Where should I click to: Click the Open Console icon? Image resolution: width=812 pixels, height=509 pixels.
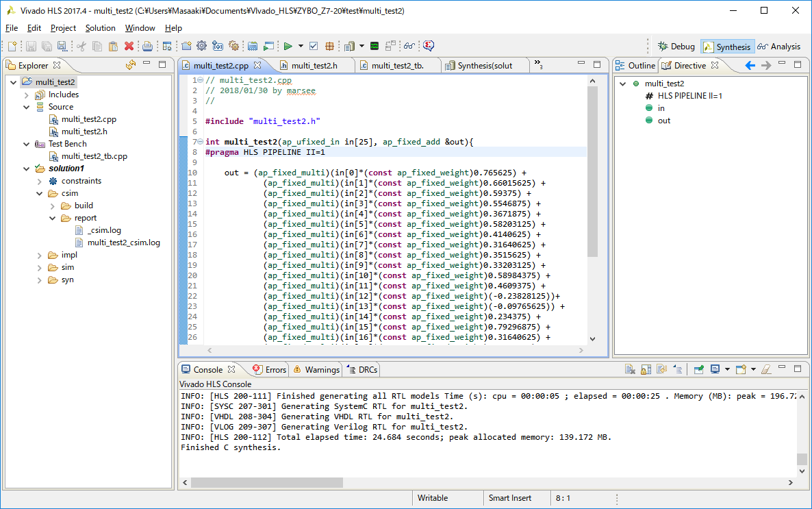[741, 369]
